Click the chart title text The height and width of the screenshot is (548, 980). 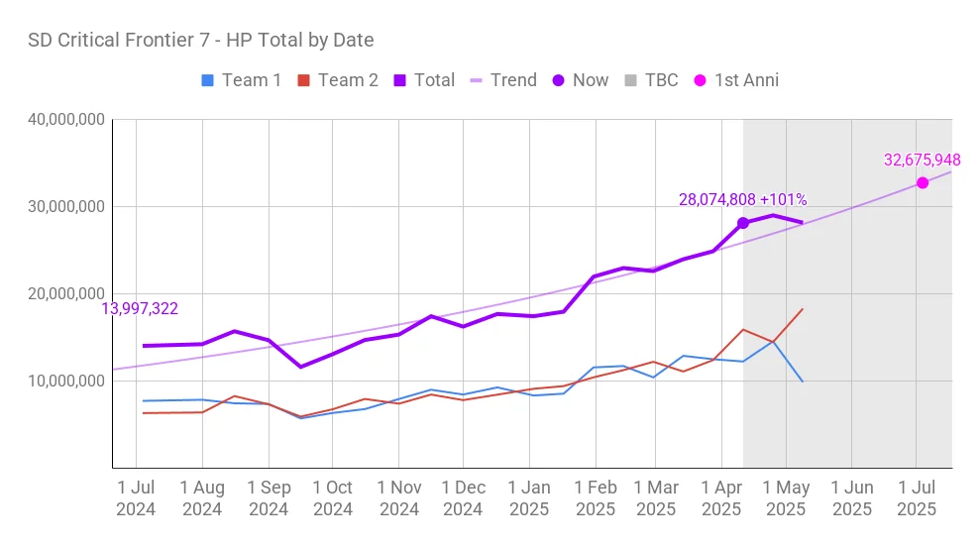(x=201, y=41)
